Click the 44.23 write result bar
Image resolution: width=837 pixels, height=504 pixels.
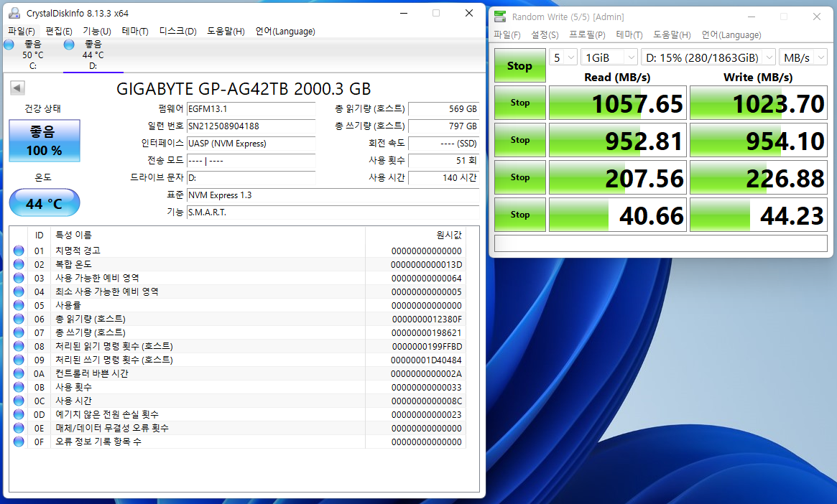(759, 215)
